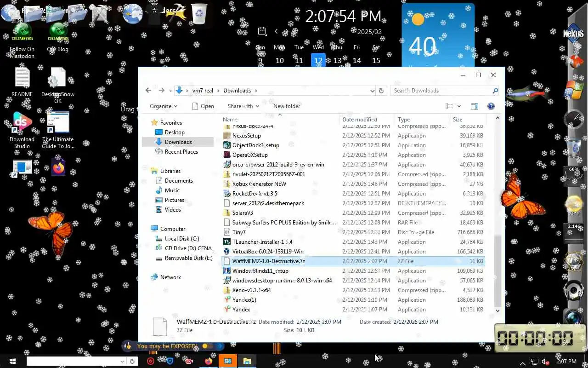The width and height of the screenshot is (588, 368).
Task: Open Explorer Help question mark button
Action: pos(491,106)
